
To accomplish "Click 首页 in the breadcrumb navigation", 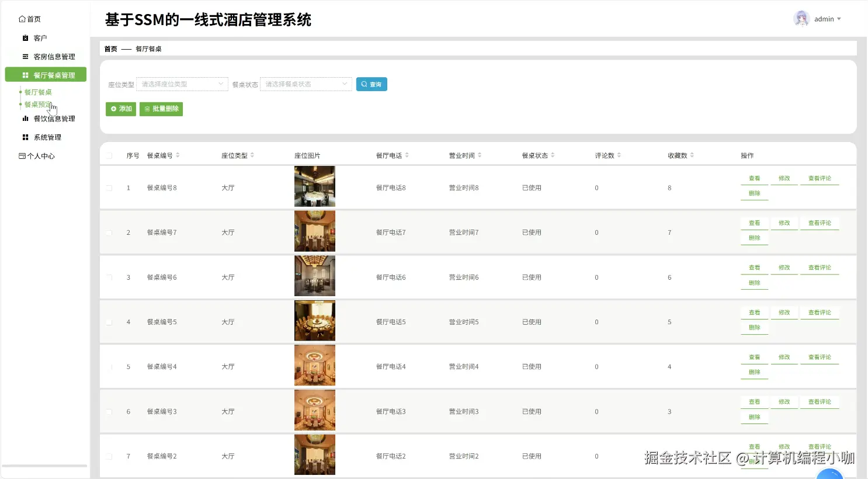I will click(x=110, y=48).
